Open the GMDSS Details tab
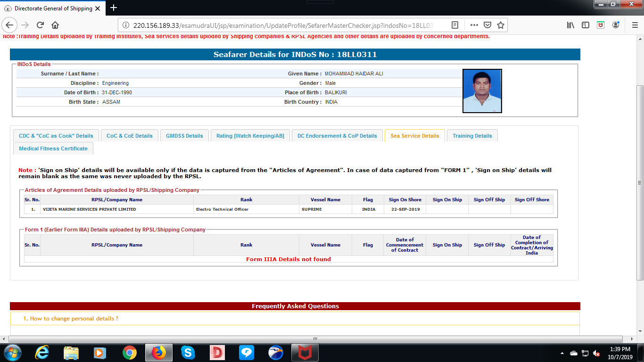644x362 pixels. 184,136
